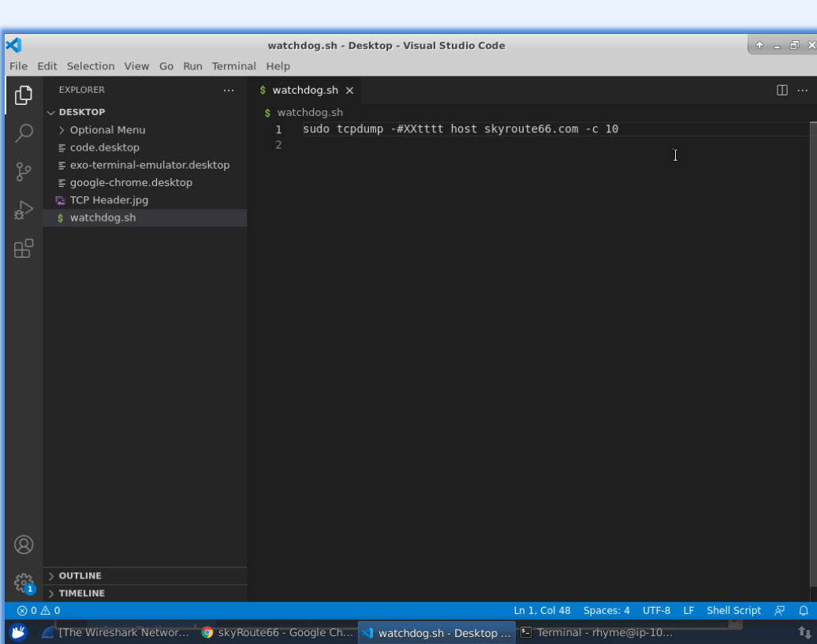The width and height of the screenshot is (817, 644).
Task: Open the Source Control view
Action: (x=24, y=171)
